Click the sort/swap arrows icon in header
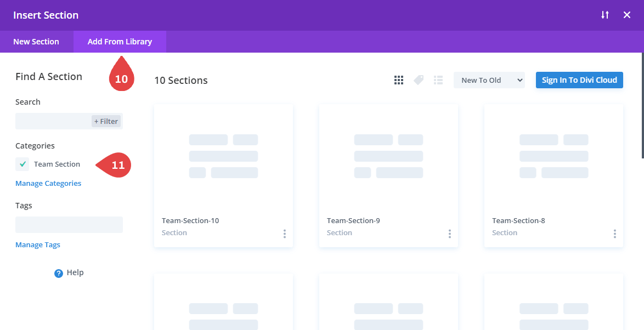The height and width of the screenshot is (330, 644). [x=605, y=15]
